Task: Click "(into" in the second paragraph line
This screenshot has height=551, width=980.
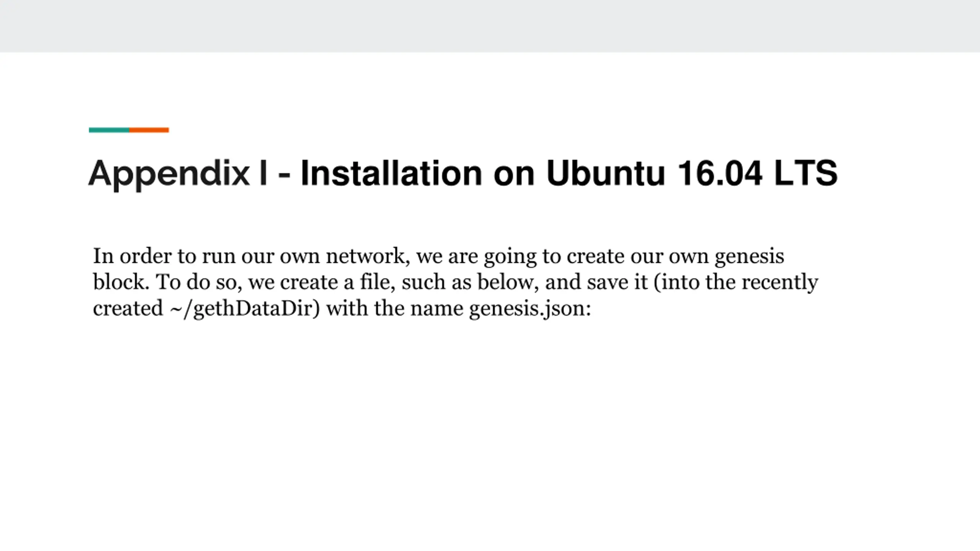Action: (676, 282)
